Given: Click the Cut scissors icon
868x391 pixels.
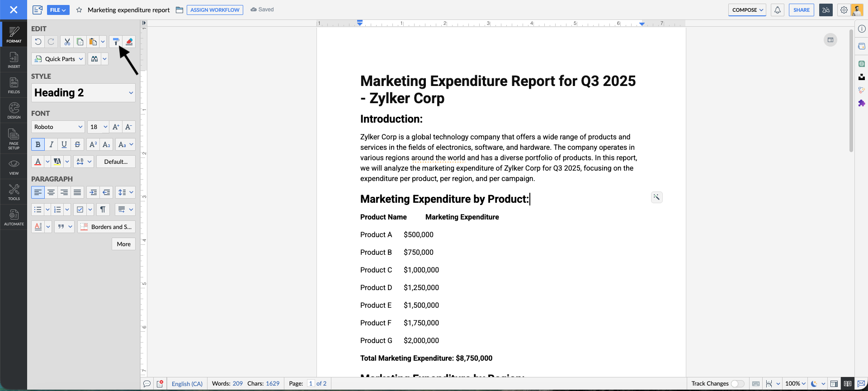Looking at the screenshot, I should (x=67, y=42).
